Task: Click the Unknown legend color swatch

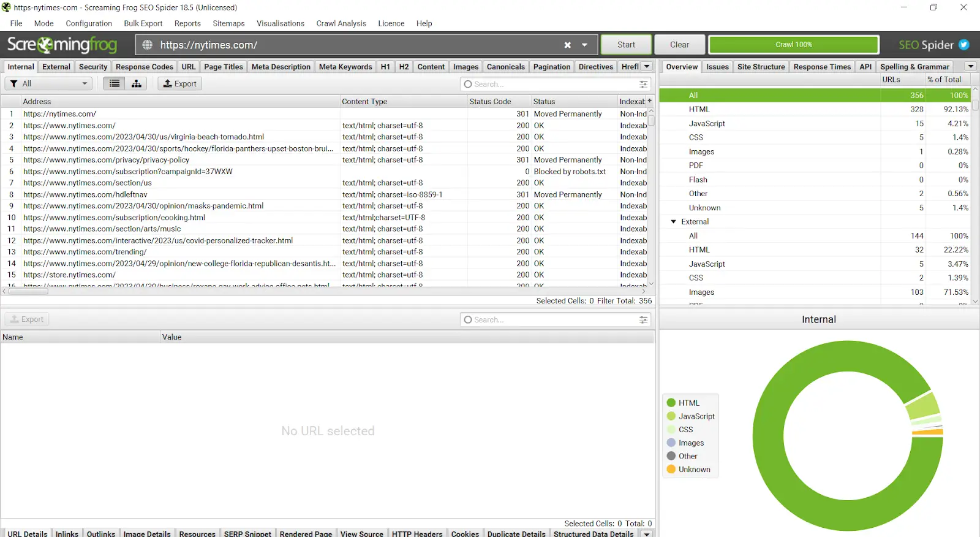Action: point(671,469)
